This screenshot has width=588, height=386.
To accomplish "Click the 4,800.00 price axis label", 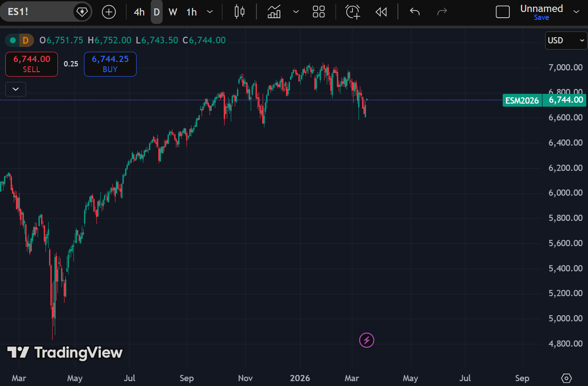I will coord(566,344).
